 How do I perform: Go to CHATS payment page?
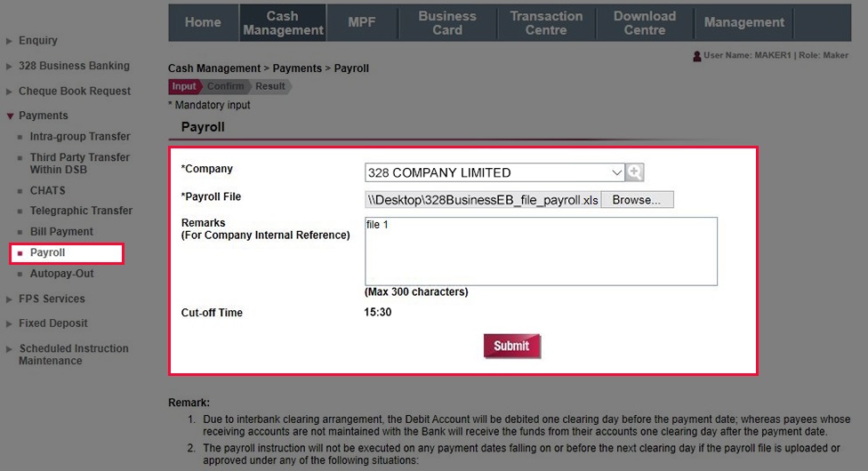point(47,190)
